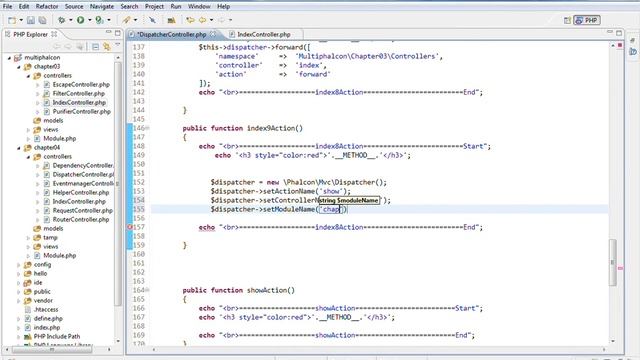The height and width of the screenshot is (360, 640).
Task: Open the Navigate menu
Action: coord(102,7)
